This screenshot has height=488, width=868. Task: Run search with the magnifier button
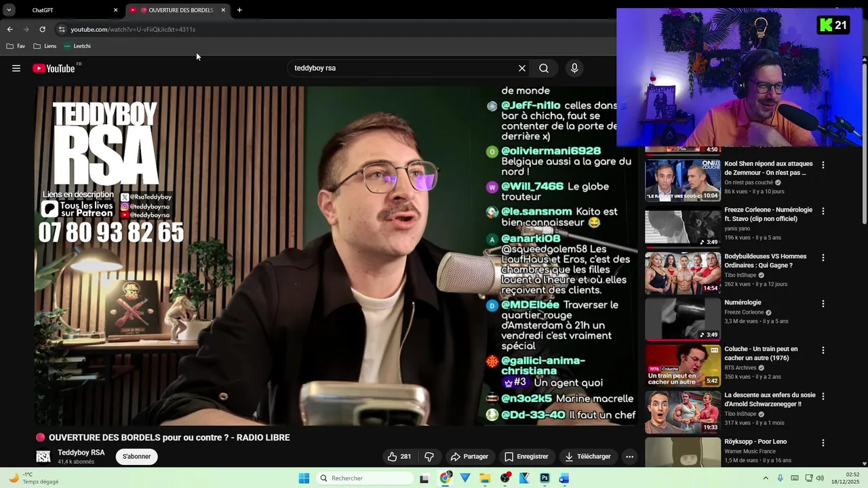click(x=544, y=68)
